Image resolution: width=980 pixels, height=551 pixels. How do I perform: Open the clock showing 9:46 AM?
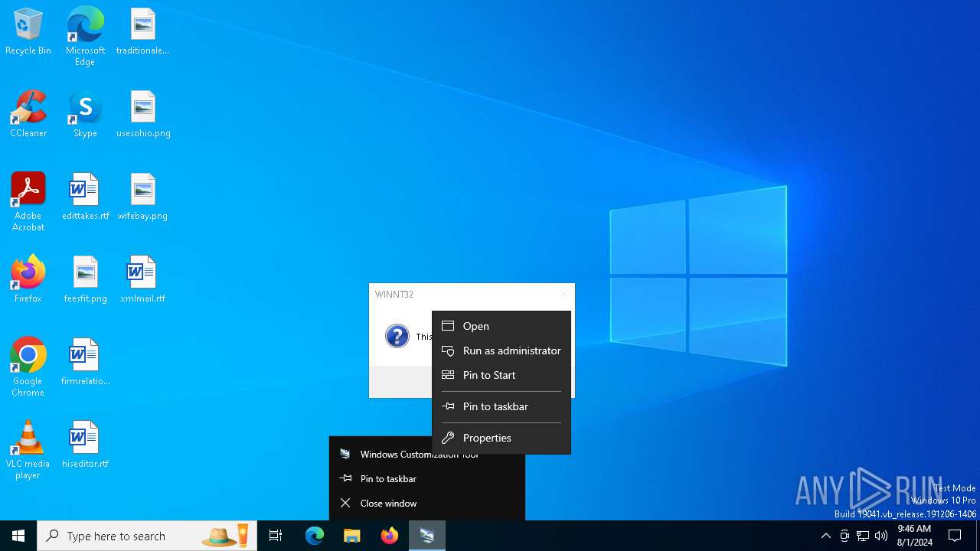(914, 536)
